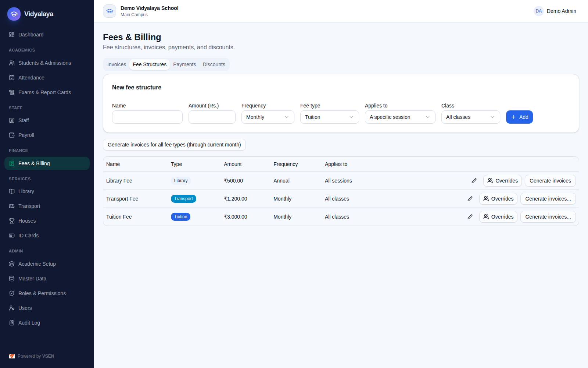This screenshot has height=368, width=588.
Task: Click the DA user avatar
Action: (539, 11)
